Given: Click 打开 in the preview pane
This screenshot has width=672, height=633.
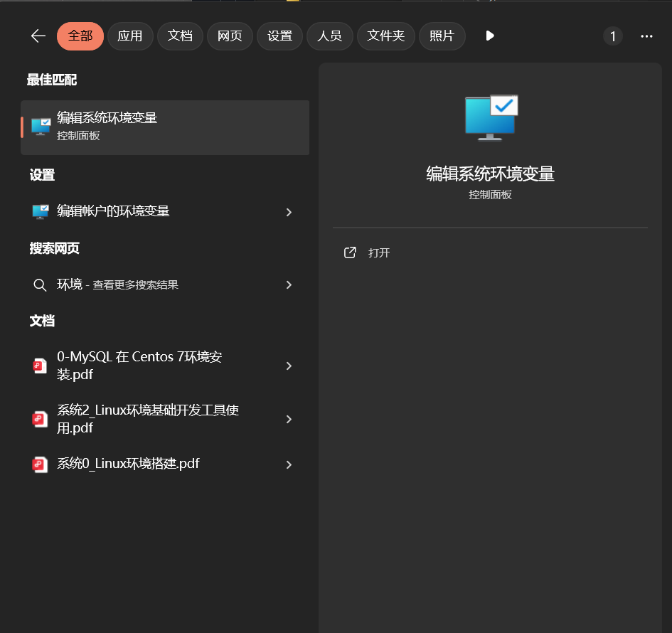Looking at the screenshot, I should (x=379, y=253).
